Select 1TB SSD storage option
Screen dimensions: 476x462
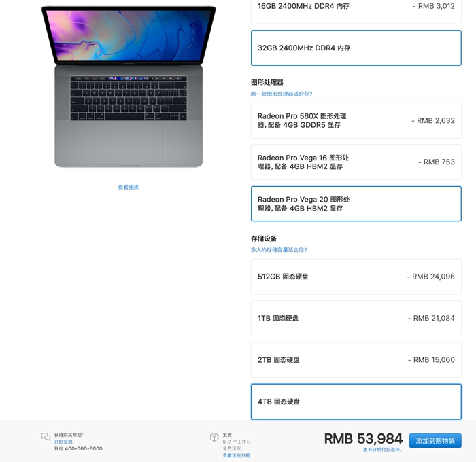tap(356, 318)
